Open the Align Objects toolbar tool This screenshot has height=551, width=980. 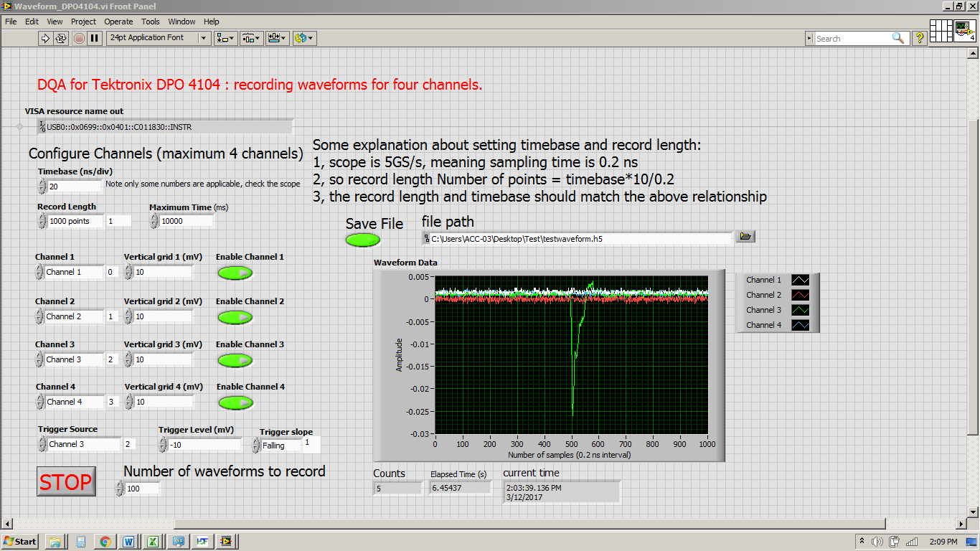click(x=226, y=38)
